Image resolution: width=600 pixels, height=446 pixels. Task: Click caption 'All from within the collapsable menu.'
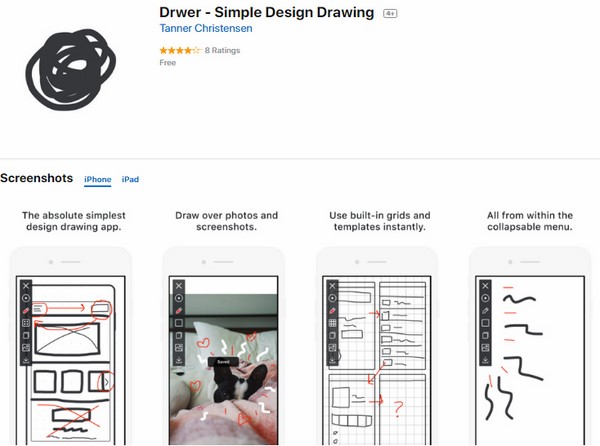530,221
